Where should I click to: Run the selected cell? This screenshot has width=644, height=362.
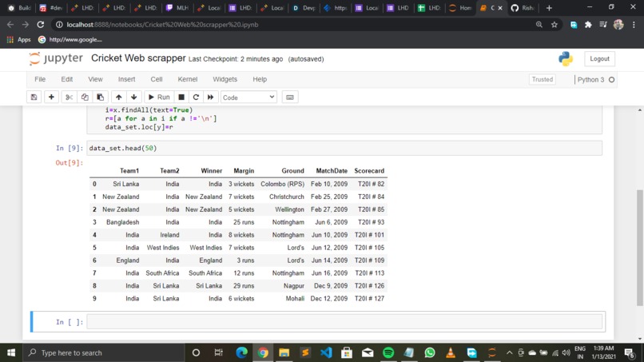[159, 97]
